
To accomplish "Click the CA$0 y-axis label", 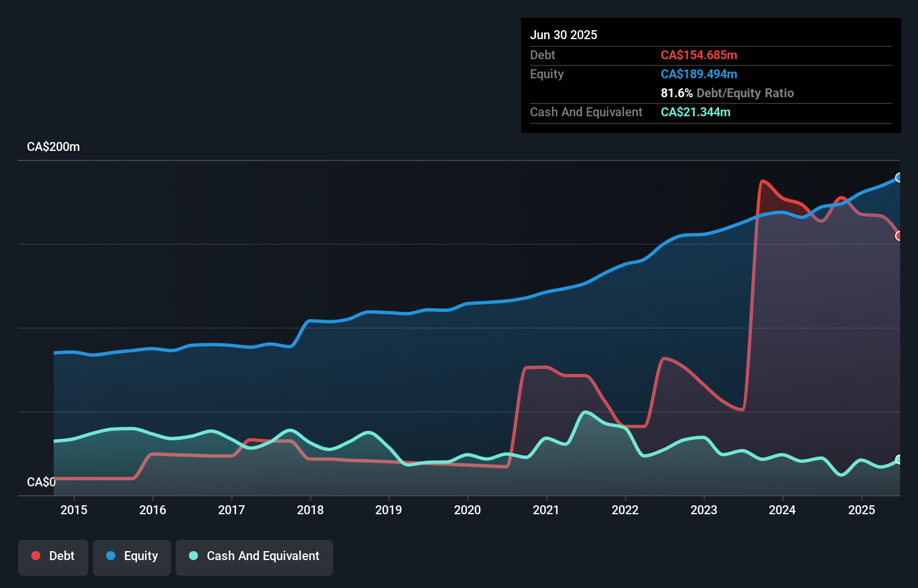I will [x=41, y=482].
